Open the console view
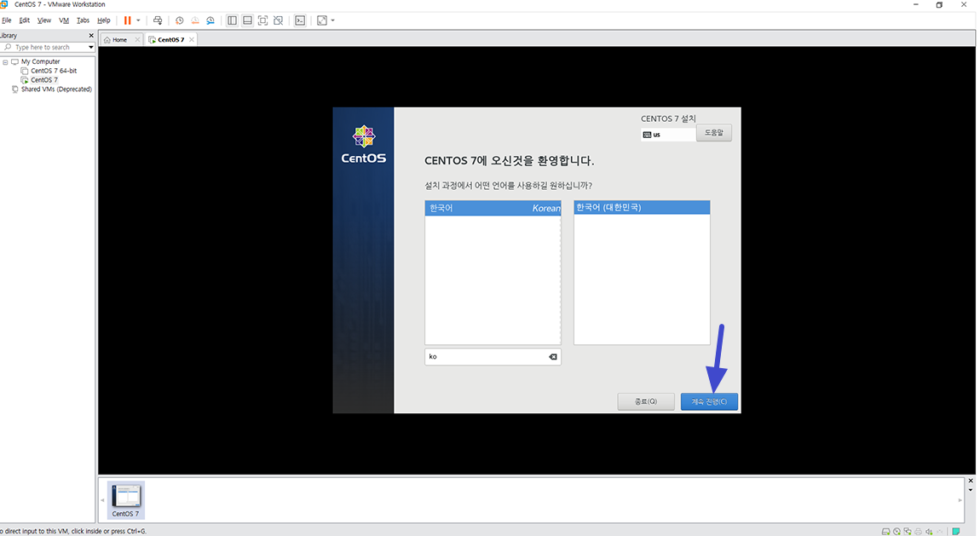This screenshot has width=980, height=536. (300, 20)
